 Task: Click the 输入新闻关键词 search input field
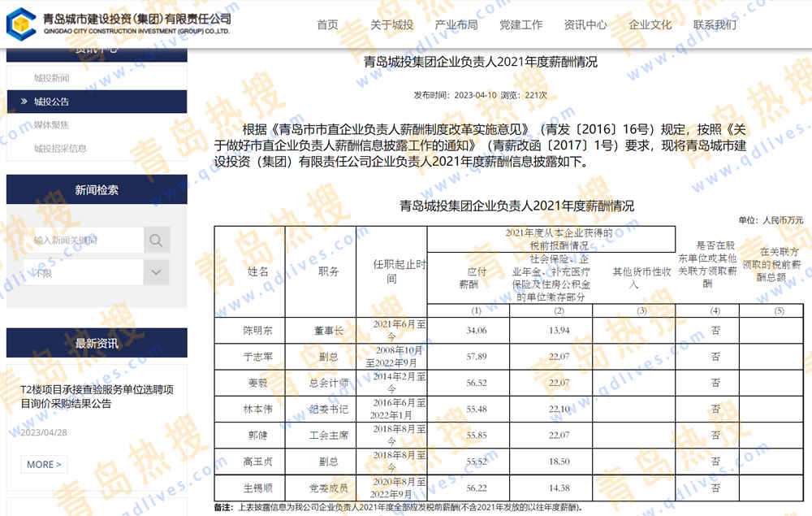[84, 240]
